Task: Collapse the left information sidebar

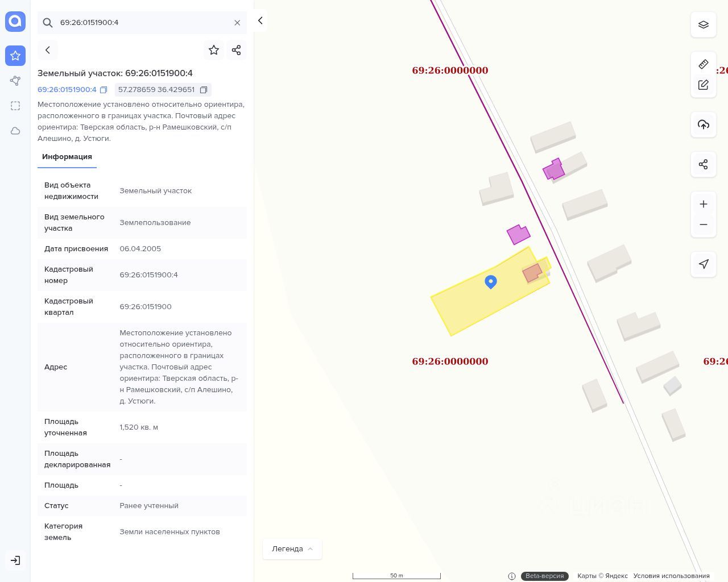Action: click(260, 21)
